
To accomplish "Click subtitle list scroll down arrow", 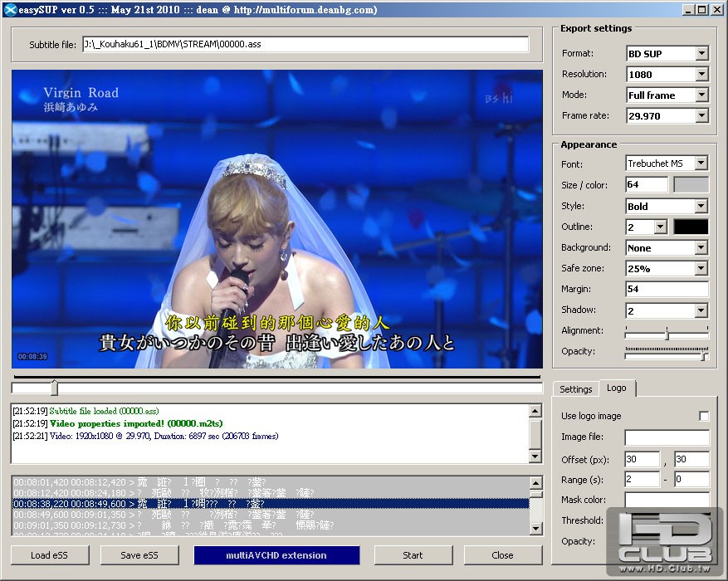I will (535, 529).
